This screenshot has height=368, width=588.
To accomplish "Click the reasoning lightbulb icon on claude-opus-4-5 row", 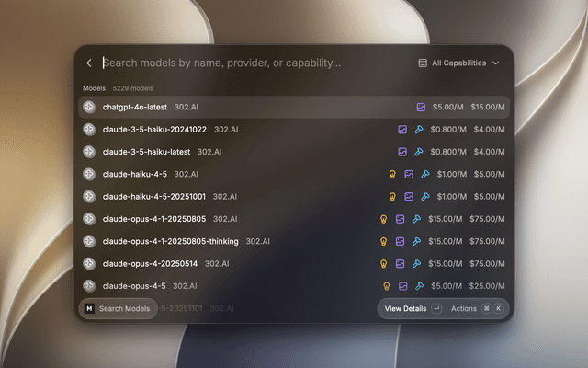I will tap(386, 286).
